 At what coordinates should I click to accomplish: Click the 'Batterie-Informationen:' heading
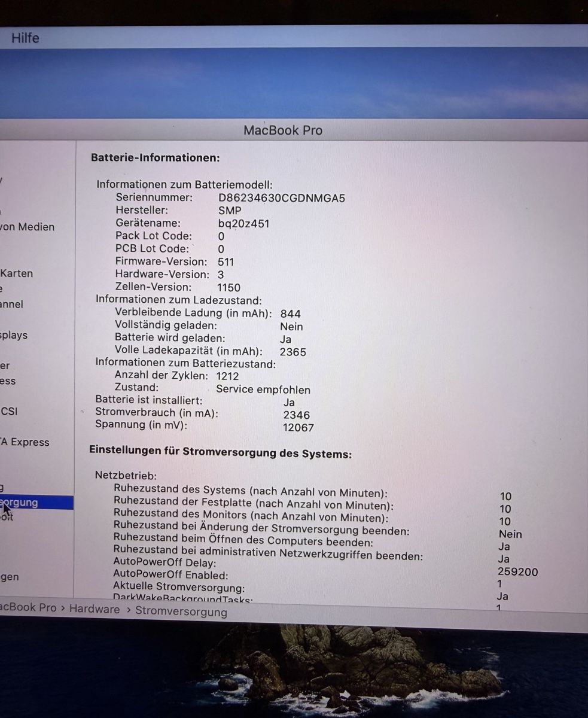[x=156, y=158]
